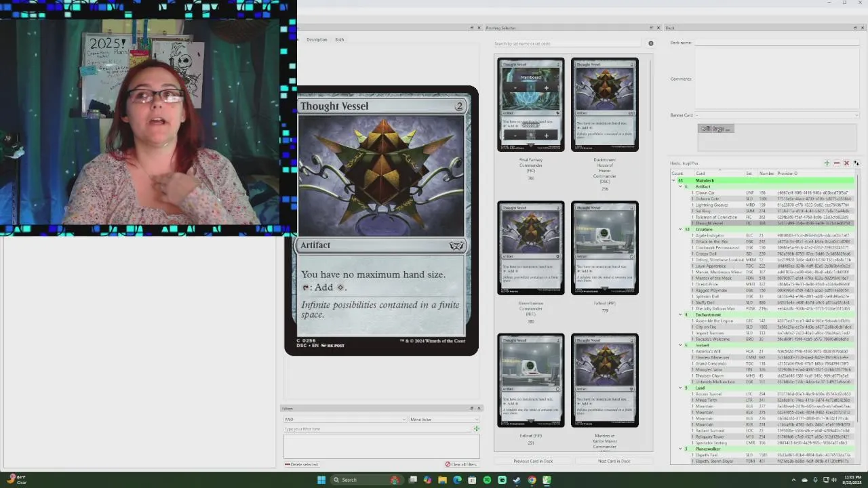This screenshot has height=488, width=868.
Task: Open Windows Start menu
Action: click(x=321, y=480)
